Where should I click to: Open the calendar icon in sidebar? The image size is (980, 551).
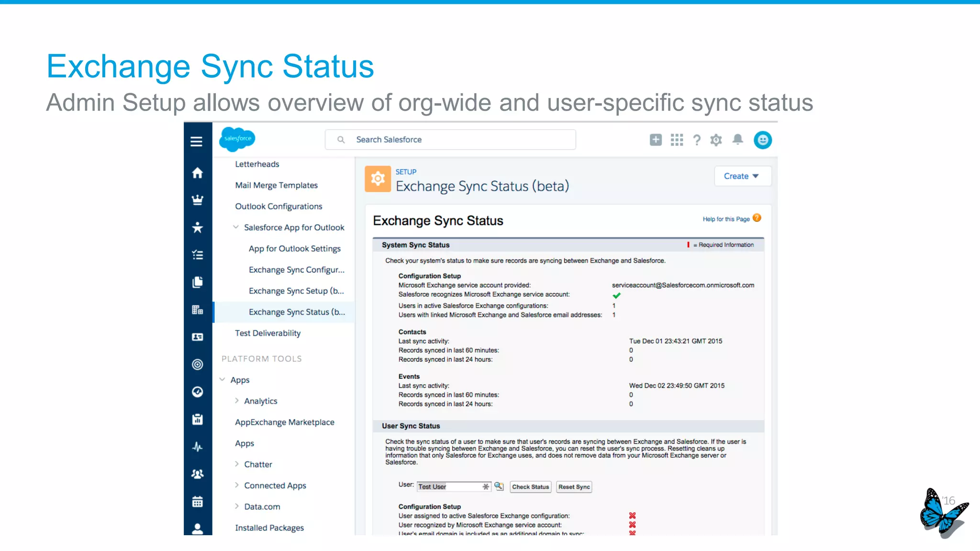[x=197, y=502]
